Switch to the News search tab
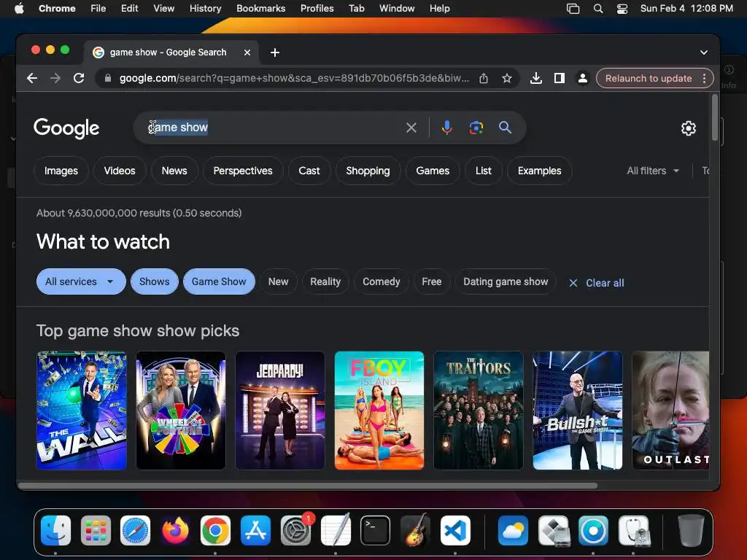747x560 pixels. click(174, 171)
